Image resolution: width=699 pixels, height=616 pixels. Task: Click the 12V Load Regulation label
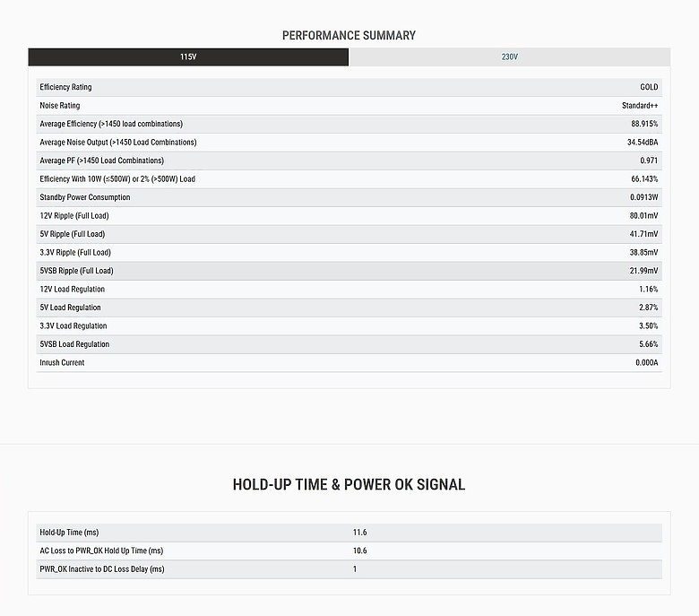73,289
